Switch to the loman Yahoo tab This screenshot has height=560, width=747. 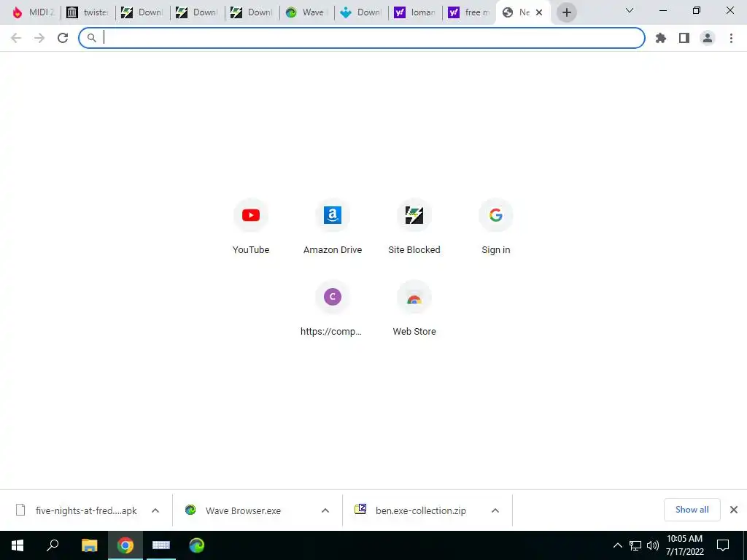tap(416, 12)
